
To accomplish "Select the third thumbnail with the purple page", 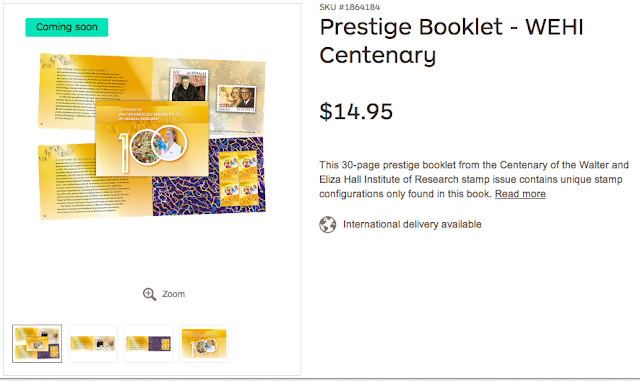I will pos(149,343).
